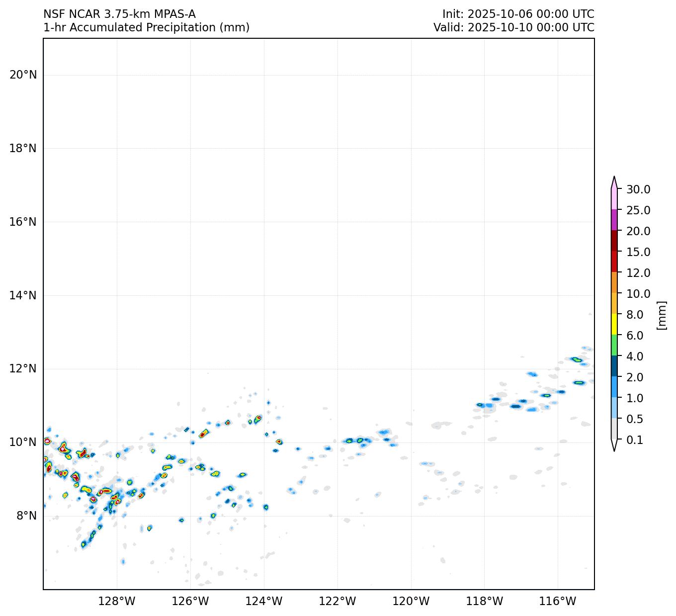Click the 116°W longitude axis label

point(558,602)
